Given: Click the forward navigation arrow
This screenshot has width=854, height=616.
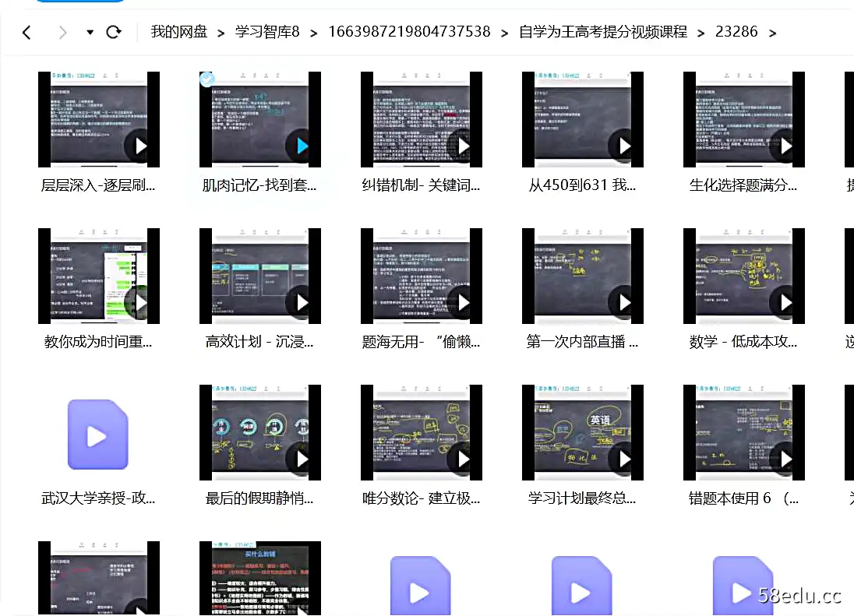Looking at the screenshot, I should click(62, 33).
